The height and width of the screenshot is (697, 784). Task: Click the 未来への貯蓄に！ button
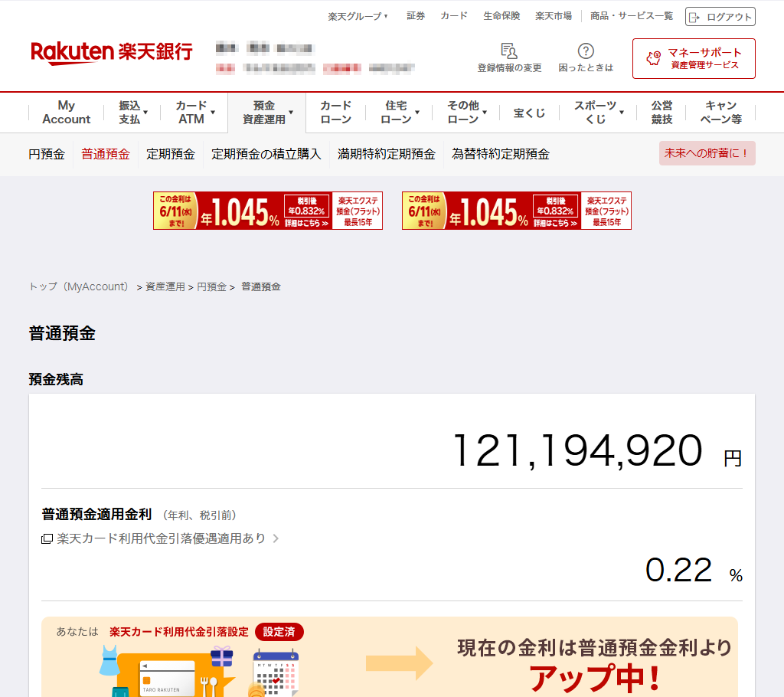707,153
